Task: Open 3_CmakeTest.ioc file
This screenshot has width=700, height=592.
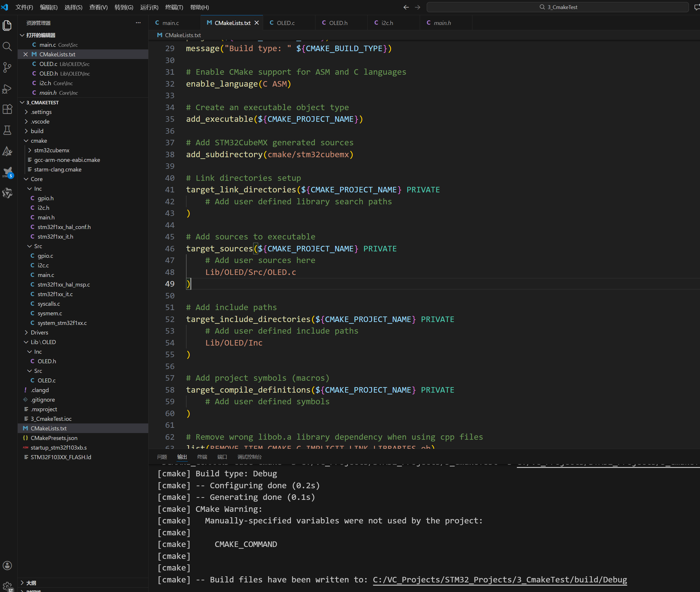Action: point(51,419)
